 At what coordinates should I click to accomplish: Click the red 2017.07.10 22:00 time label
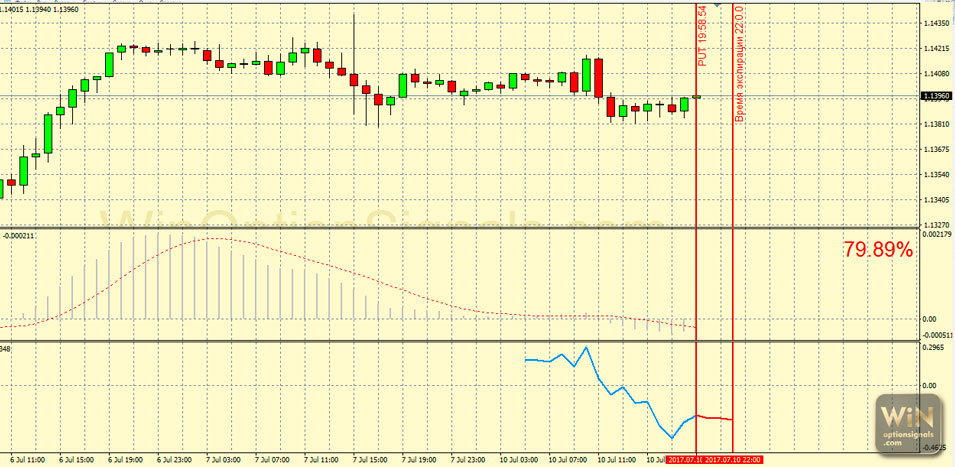(733, 459)
